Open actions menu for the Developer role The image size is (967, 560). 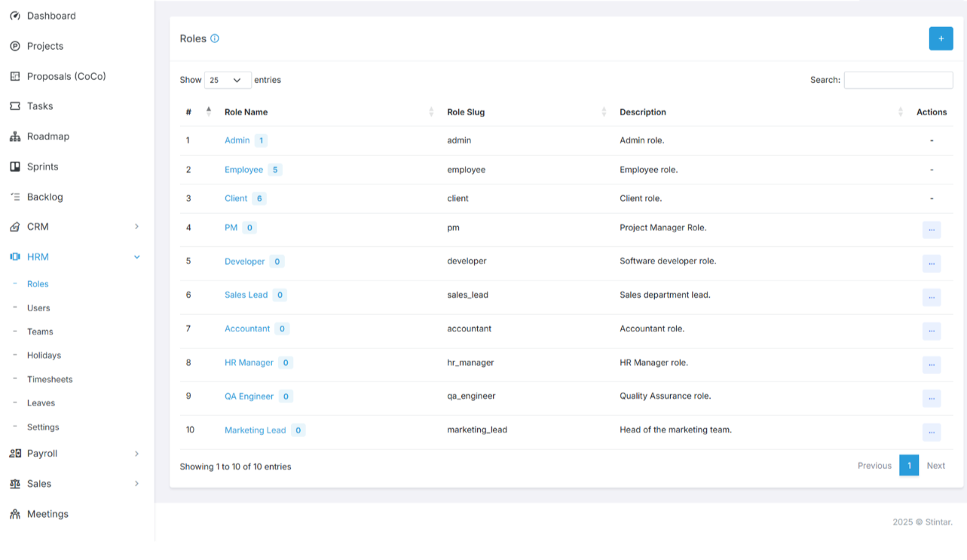pos(931,263)
